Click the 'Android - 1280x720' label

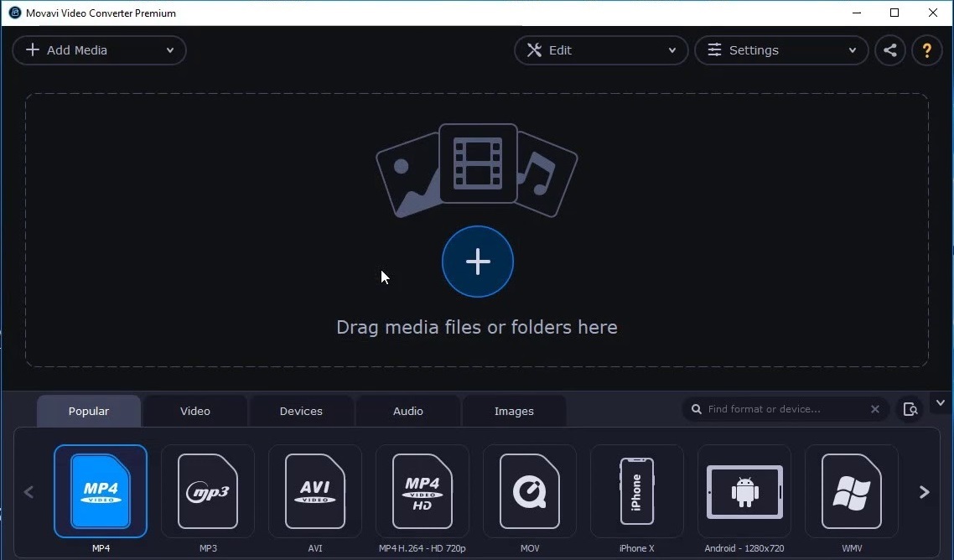pyautogui.click(x=744, y=548)
